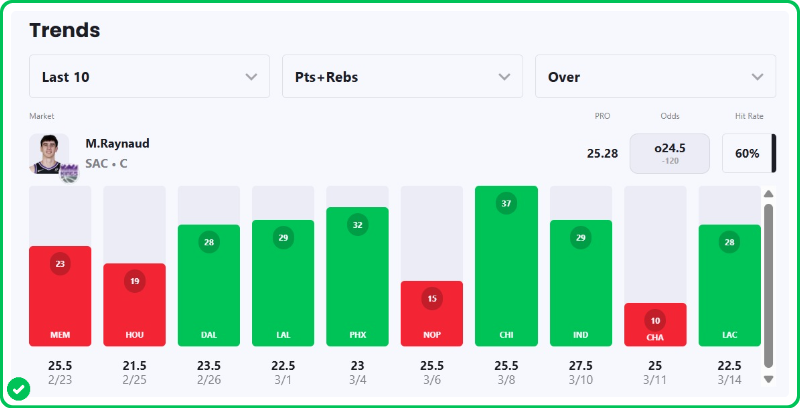Screen dimensions: 800x408
Task: Click the Sacramento Kings team logo icon
Action: pyautogui.click(x=69, y=172)
